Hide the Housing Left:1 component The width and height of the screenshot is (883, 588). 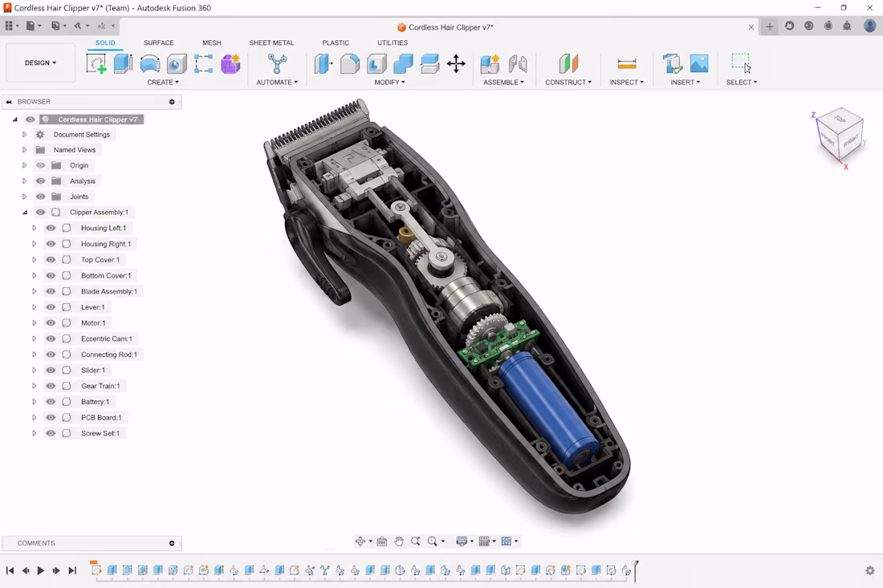pyautogui.click(x=51, y=228)
